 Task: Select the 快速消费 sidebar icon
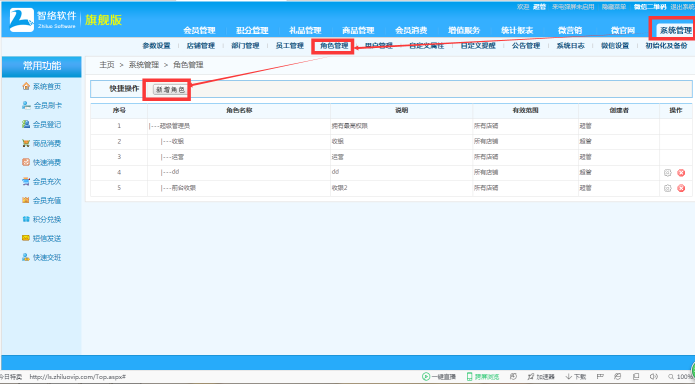pyautogui.click(x=26, y=163)
